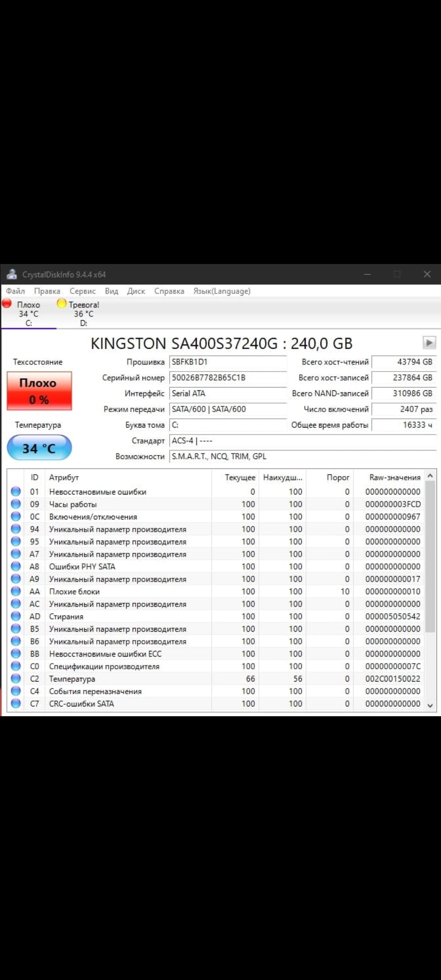441x980 pixels.
Task: Open the Диск menu
Action: pyautogui.click(x=136, y=291)
